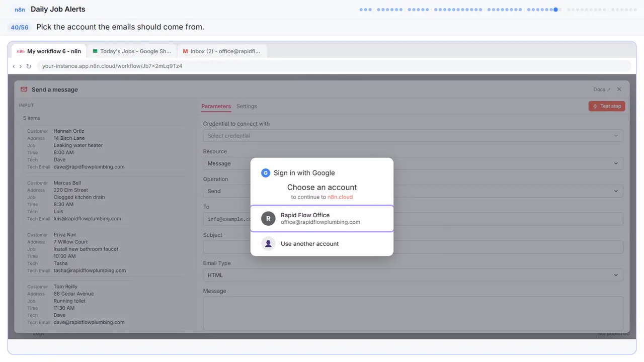Open the Operation Send dropdown
The width and height of the screenshot is (644, 362).
(413, 191)
